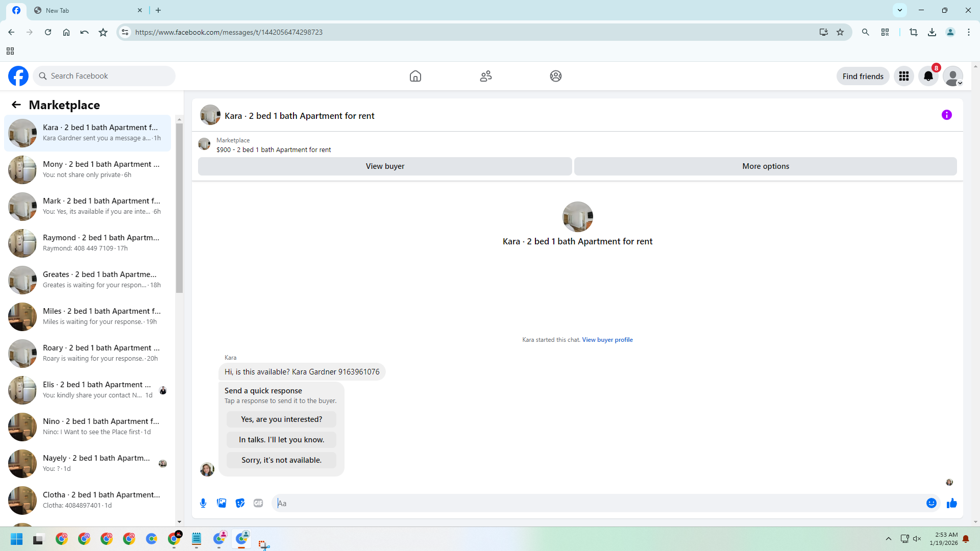
Task: Open the Raymond conversation
Action: 87,243
